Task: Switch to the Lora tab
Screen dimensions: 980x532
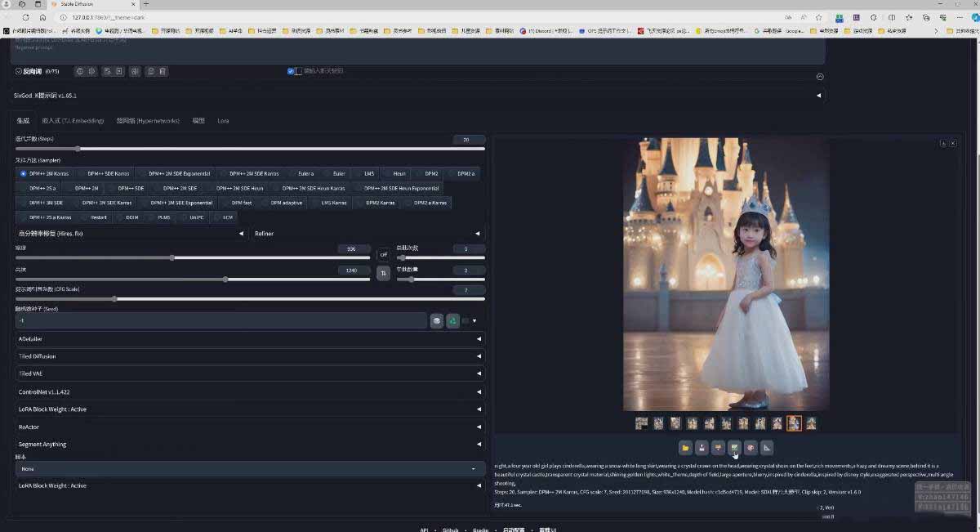Action: pos(222,120)
